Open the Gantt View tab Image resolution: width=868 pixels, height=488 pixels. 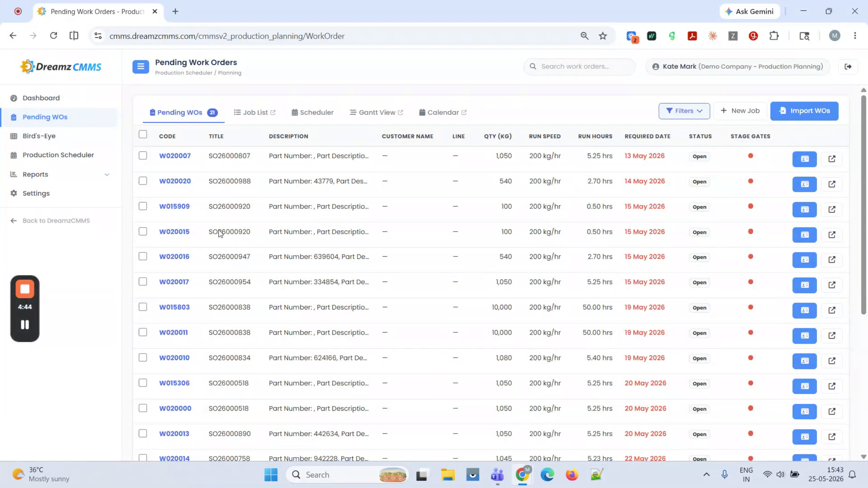376,112
